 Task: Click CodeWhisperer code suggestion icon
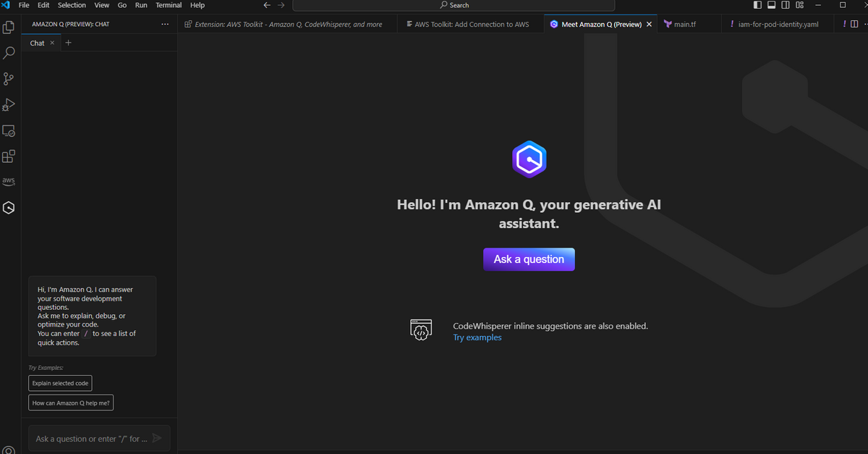421,330
